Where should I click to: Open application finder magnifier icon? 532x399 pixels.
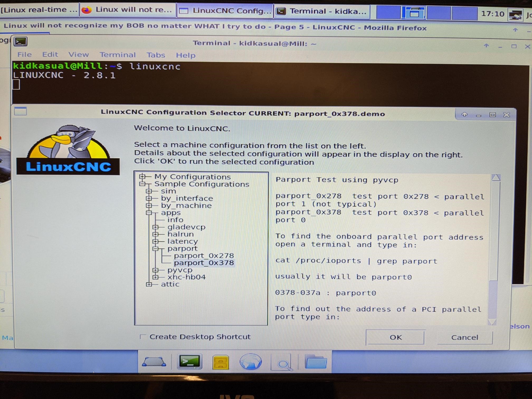tap(284, 363)
